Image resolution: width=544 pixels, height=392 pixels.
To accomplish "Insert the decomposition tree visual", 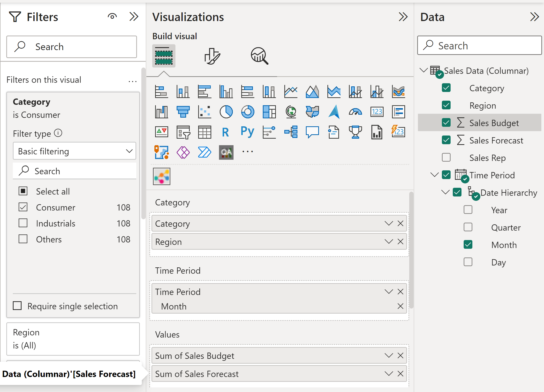I will click(x=291, y=132).
